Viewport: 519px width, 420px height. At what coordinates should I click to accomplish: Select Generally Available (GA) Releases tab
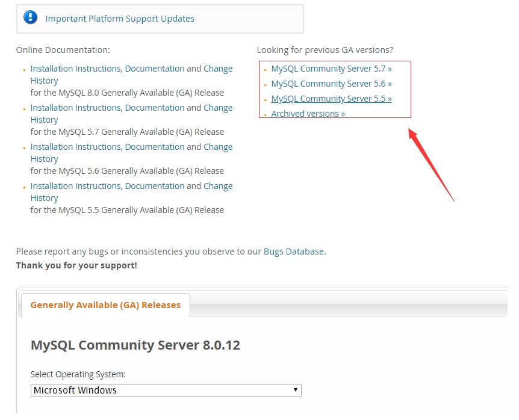[x=105, y=305]
